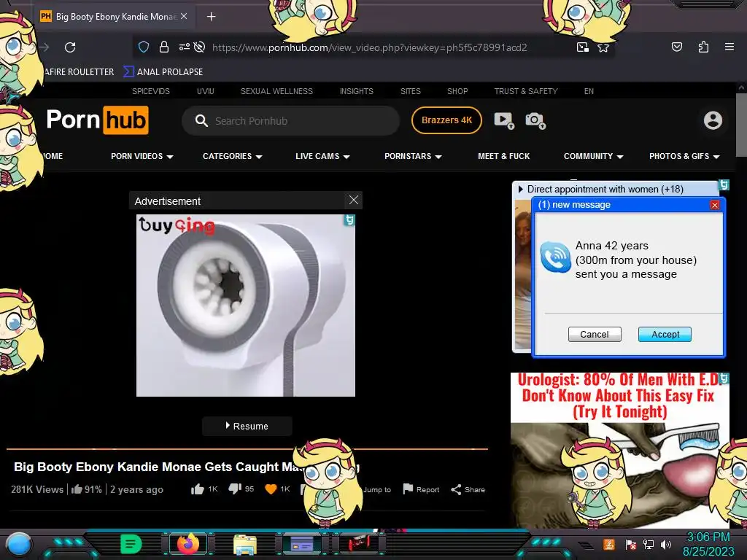
Task: Close the new message popup
Action: pyautogui.click(x=715, y=205)
